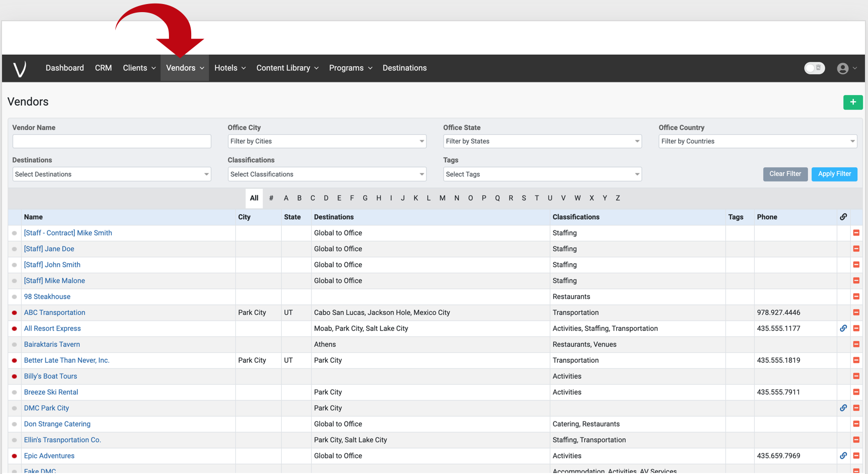
Task: Click red minus icon for Don Strange Catering
Action: tap(856, 424)
